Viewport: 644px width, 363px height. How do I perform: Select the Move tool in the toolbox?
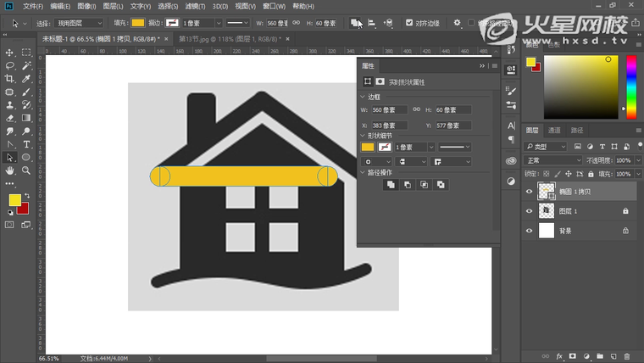tap(10, 51)
